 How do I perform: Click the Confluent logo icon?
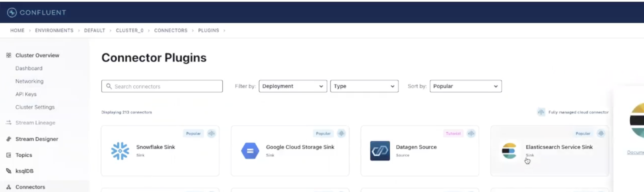[12, 13]
